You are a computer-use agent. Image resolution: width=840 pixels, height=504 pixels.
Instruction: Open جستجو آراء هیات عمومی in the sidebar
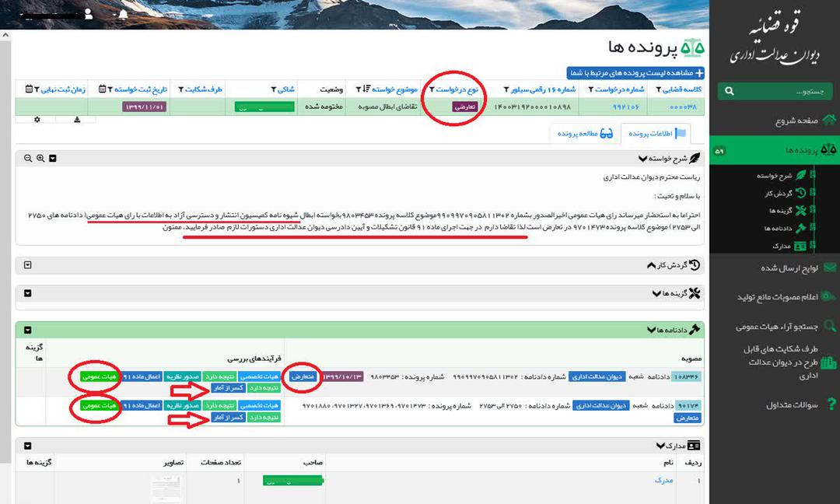tap(778, 327)
